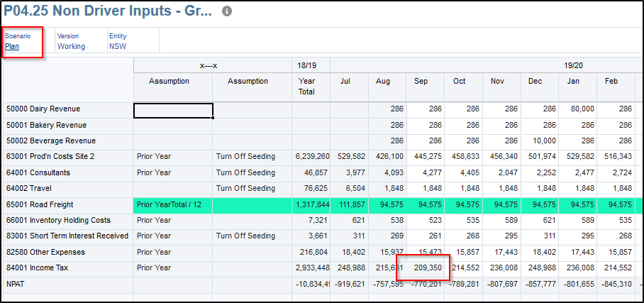
Task: Click the form title P04.25 Non Driver Inputs
Action: click(108, 11)
